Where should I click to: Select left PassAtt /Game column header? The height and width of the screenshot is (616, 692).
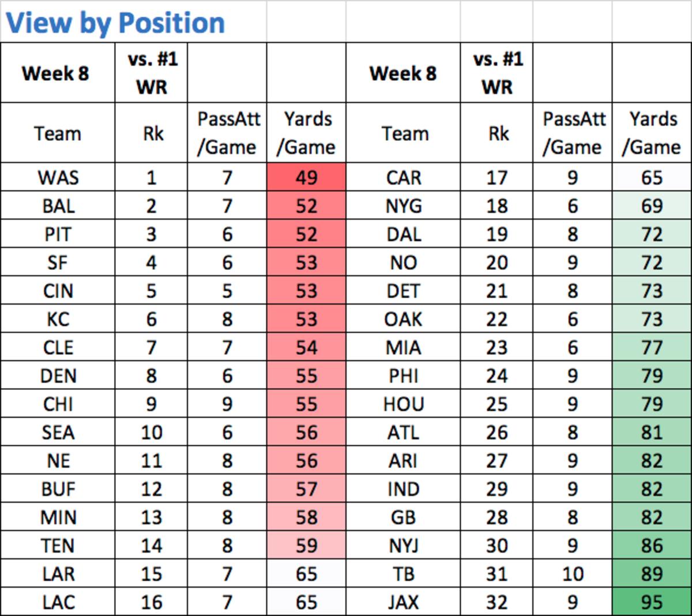coord(227,133)
